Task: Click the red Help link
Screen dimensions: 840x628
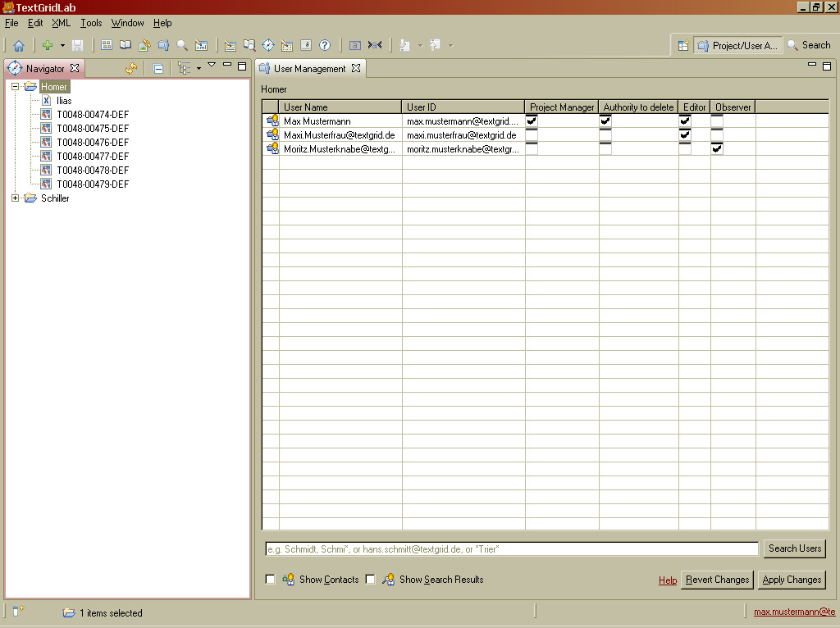Action: (x=668, y=580)
